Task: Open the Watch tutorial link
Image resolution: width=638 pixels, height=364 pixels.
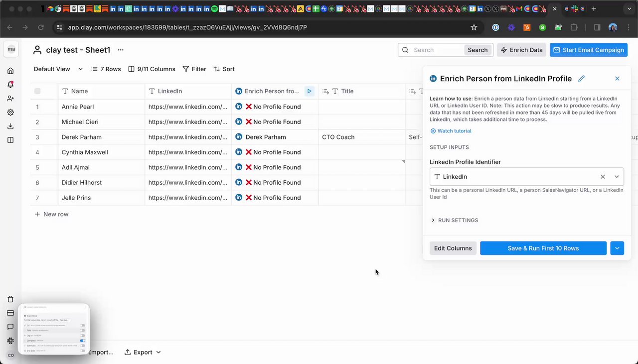Action: tap(451, 131)
